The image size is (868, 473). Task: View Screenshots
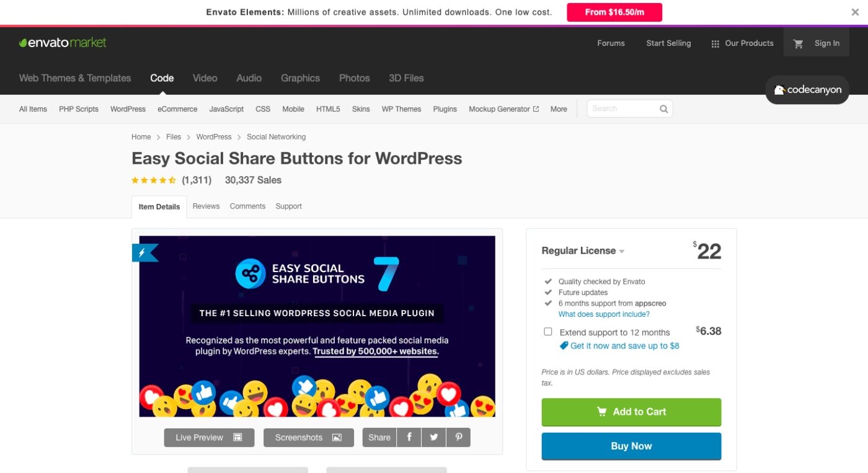point(308,437)
